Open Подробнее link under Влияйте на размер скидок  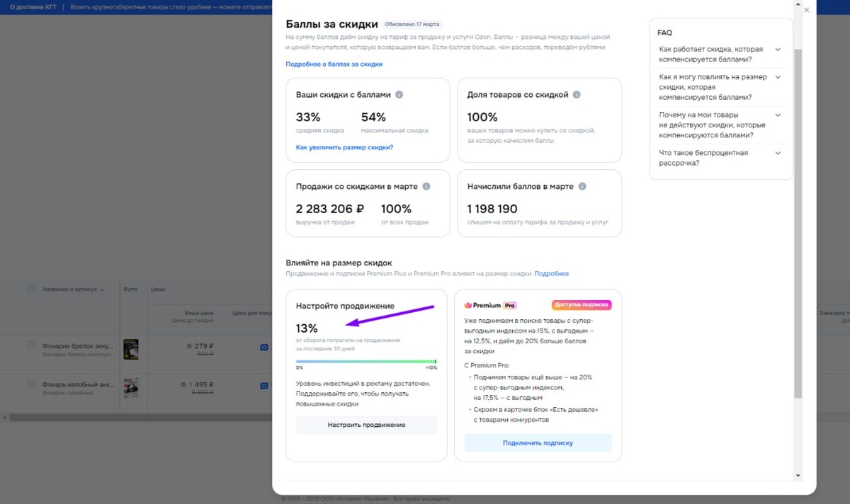click(x=552, y=273)
